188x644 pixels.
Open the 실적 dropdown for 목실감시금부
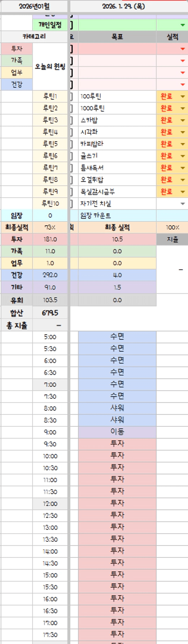pos(183,192)
